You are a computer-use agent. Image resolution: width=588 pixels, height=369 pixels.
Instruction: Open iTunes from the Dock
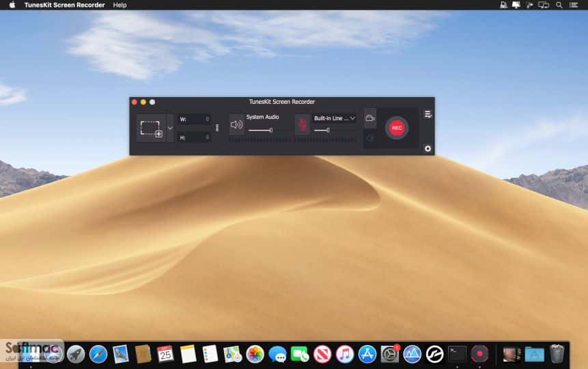345,354
